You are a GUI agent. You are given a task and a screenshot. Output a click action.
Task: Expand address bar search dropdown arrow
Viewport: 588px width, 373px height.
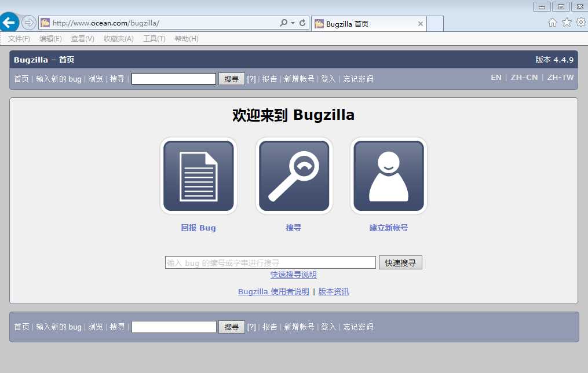click(293, 23)
